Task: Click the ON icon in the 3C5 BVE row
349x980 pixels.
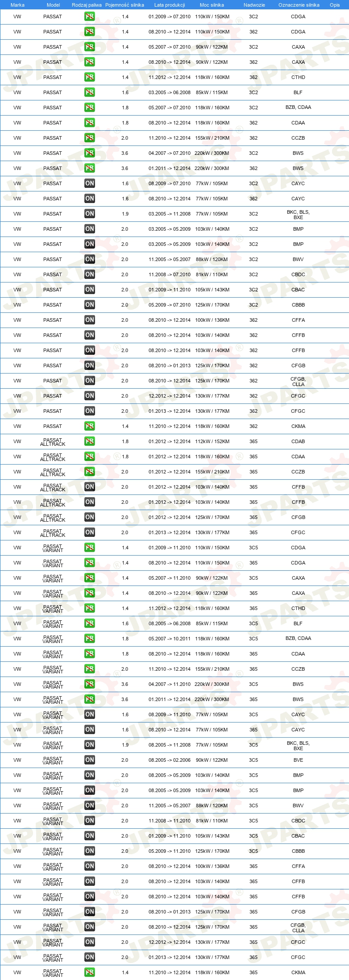Action: (90, 760)
